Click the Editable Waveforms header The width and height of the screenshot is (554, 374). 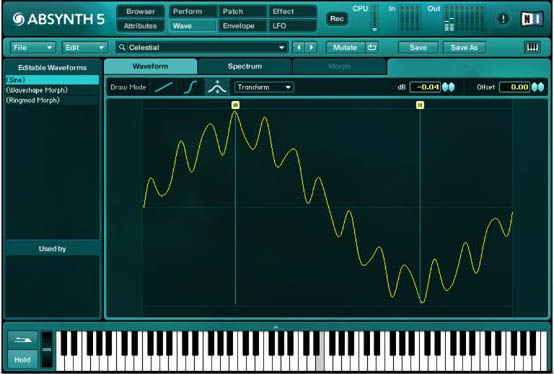(x=52, y=67)
